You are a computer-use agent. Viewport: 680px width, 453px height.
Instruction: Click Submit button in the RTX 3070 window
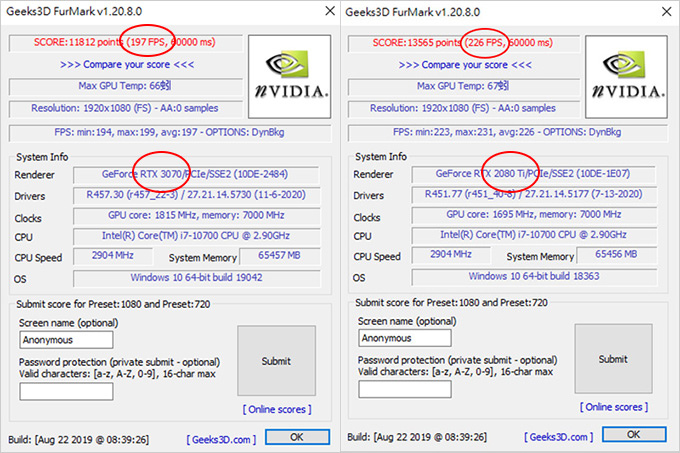[x=276, y=361]
